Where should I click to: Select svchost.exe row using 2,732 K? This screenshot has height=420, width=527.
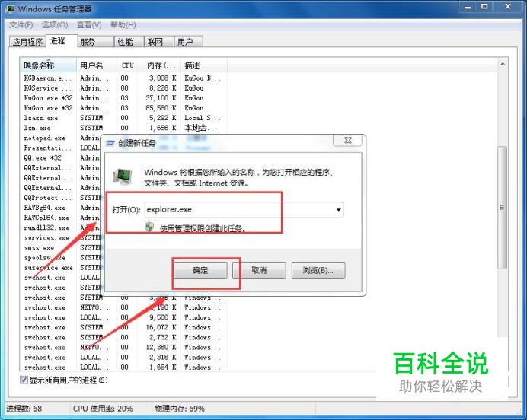123,337
